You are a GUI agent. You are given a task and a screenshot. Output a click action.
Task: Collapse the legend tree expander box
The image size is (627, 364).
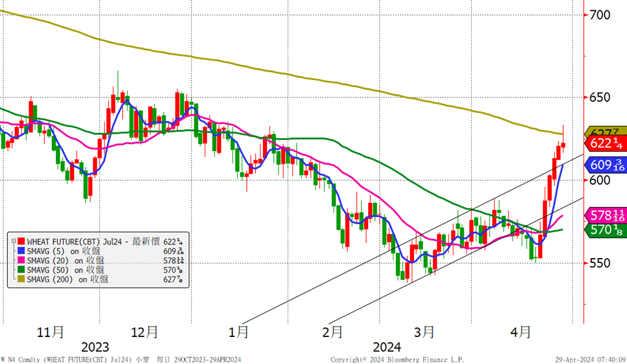point(14,242)
